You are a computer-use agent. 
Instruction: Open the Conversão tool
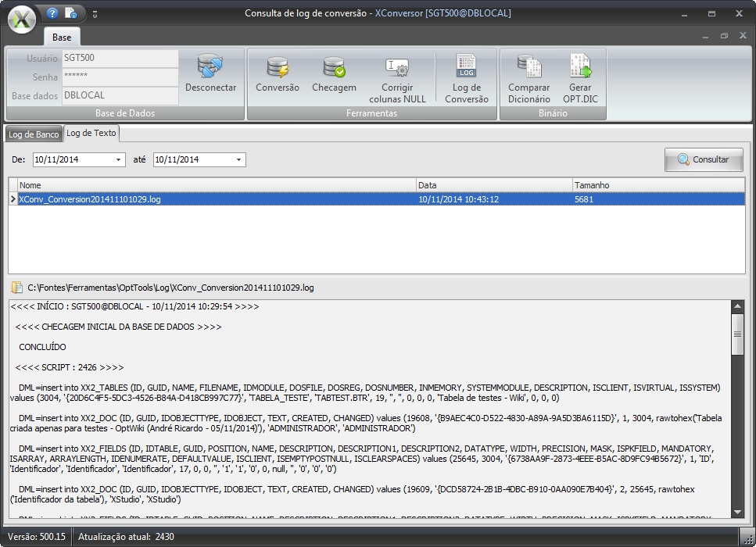277,69
